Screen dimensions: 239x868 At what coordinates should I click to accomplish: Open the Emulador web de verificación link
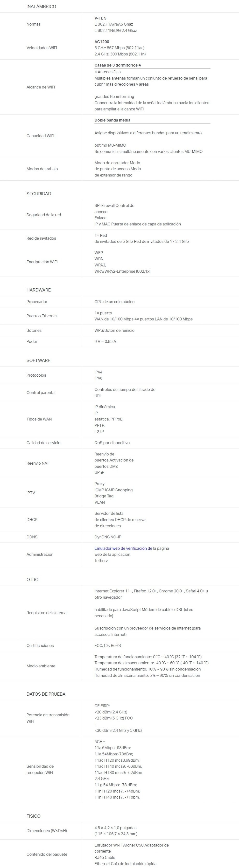pos(123,548)
